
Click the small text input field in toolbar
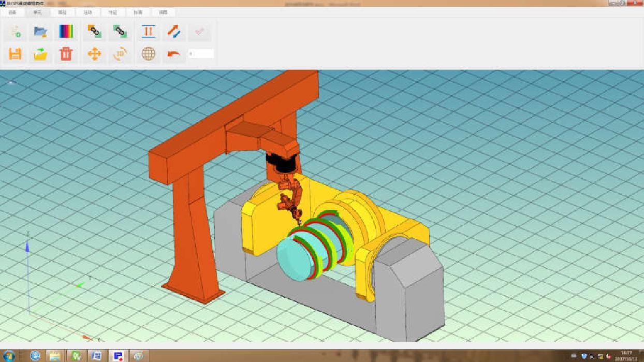click(201, 53)
